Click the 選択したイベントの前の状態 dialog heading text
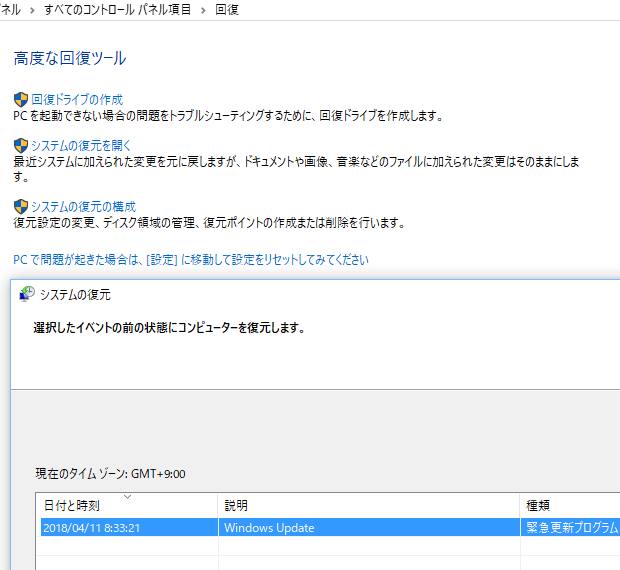This screenshot has width=620, height=570. (169, 328)
